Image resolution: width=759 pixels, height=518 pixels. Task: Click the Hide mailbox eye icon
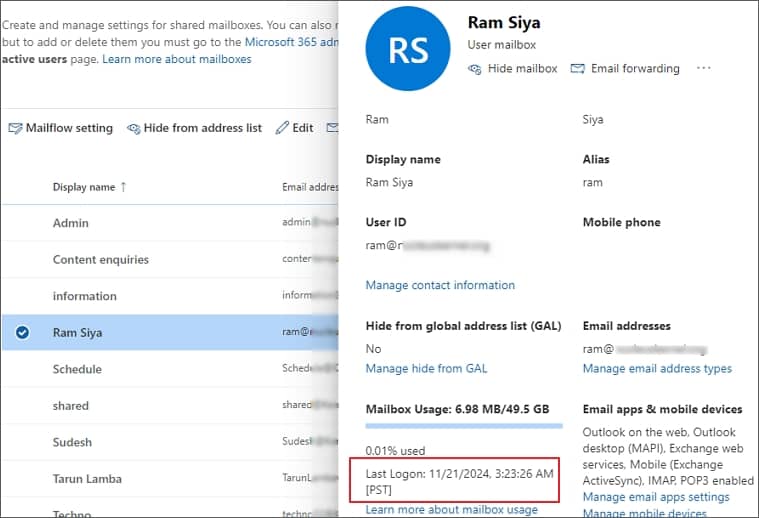click(x=475, y=69)
